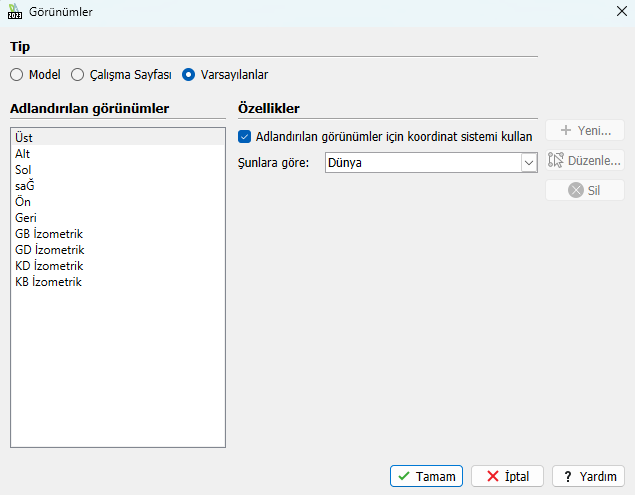Choose the Çalışma Sayfası radio option
Image resolution: width=635 pixels, height=495 pixels.
(x=77, y=74)
